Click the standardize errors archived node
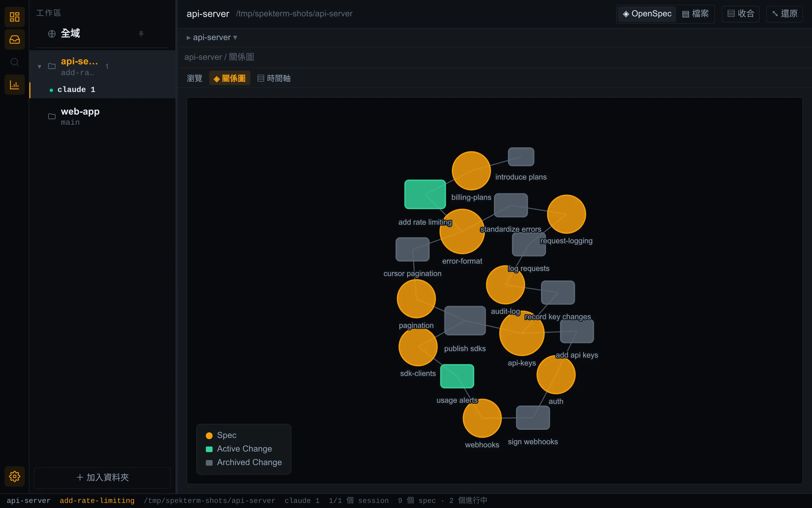 coord(511,205)
